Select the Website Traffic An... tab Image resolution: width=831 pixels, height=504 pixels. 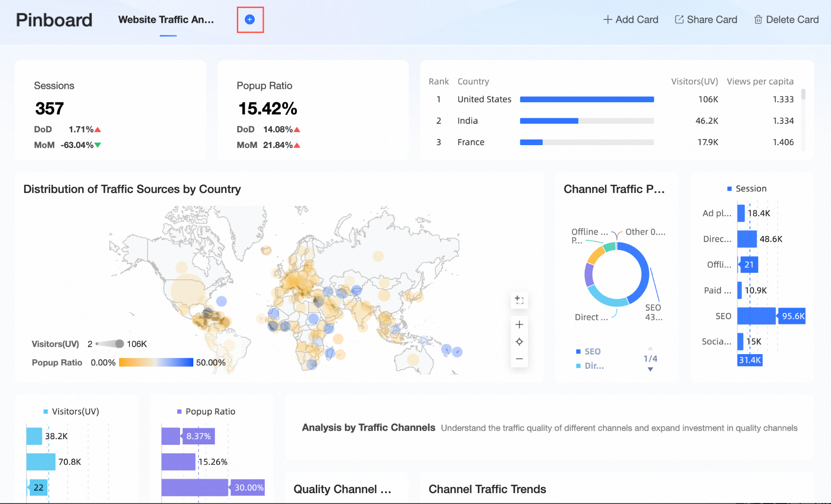coord(166,19)
